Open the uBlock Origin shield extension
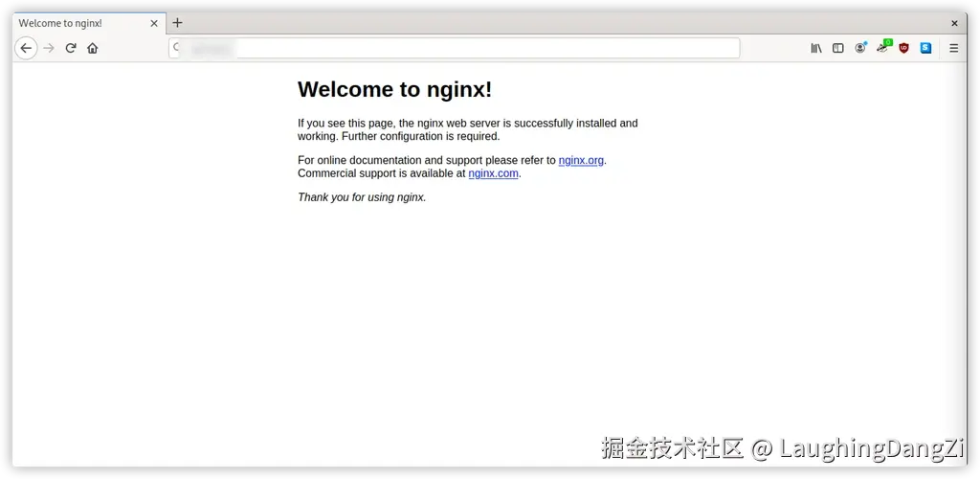The image size is (980, 479). pyautogui.click(x=903, y=48)
